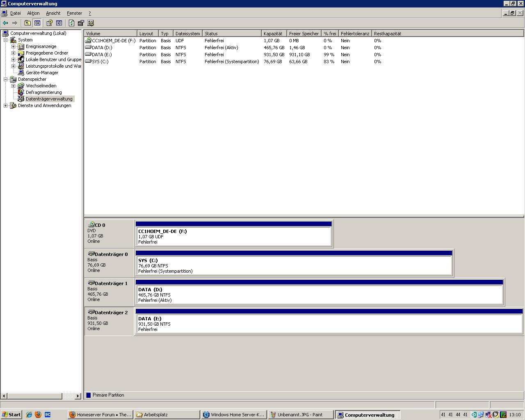This screenshot has height=420, width=525.
Task: Click the CC1HOEM_DE-DE volume icon in list
Action: click(88, 41)
